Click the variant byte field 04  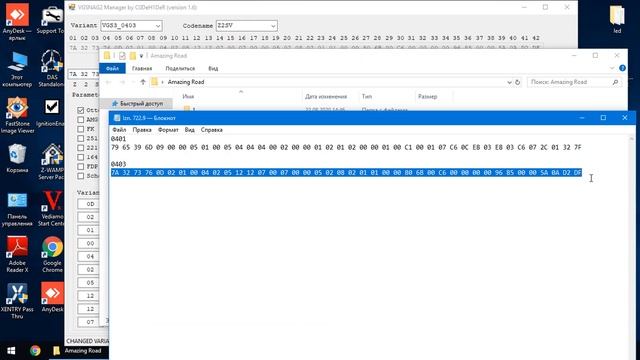click(88, 256)
